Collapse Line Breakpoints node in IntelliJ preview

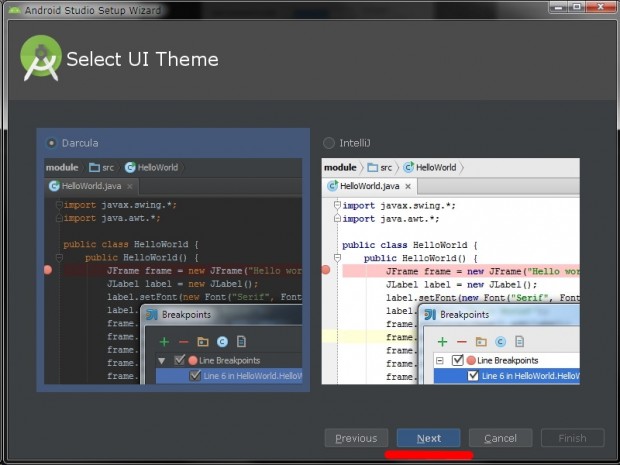tap(441, 360)
